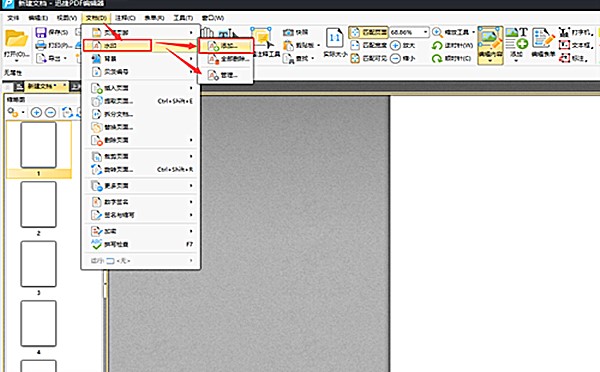Click the Zoom Out minus icon

point(395,58)
